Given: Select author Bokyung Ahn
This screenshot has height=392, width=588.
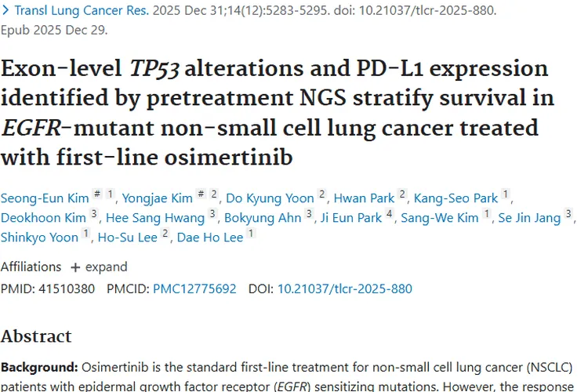Looking at the screenshot, I should [x=263, y=217].
